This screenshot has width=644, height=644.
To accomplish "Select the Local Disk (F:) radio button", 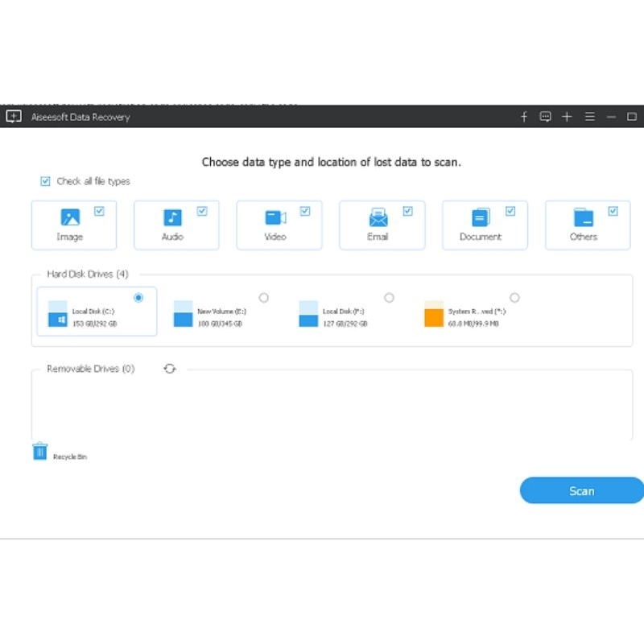I will tap(389, 298).
